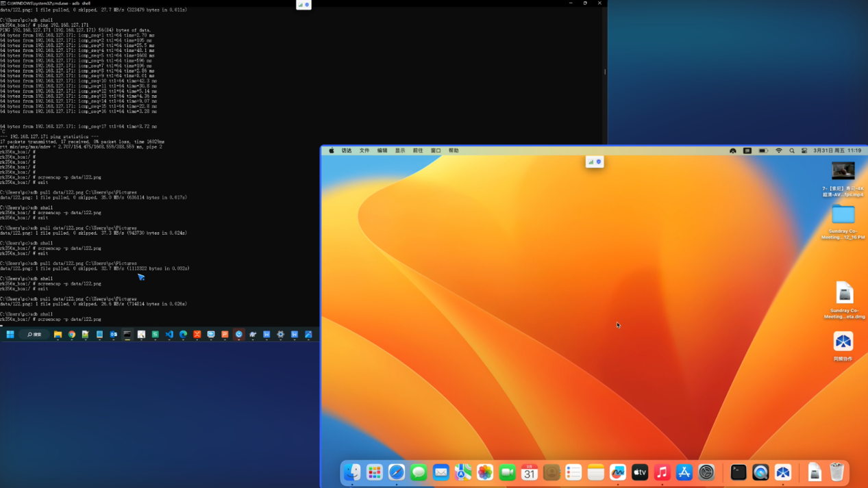Open Maps from the Dock
The image size is (868, 488).
463,472
